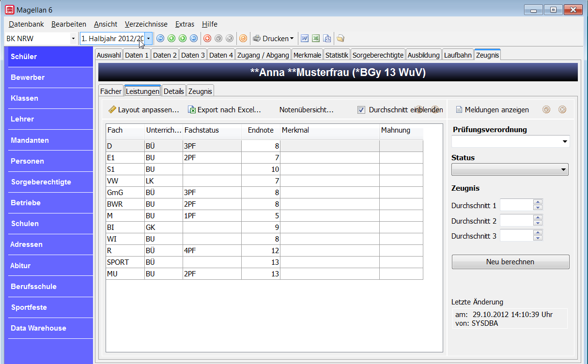Screen dimensions: 588x364
Task: Click Export nach Excel button
Action: click(x=225, y=110)
